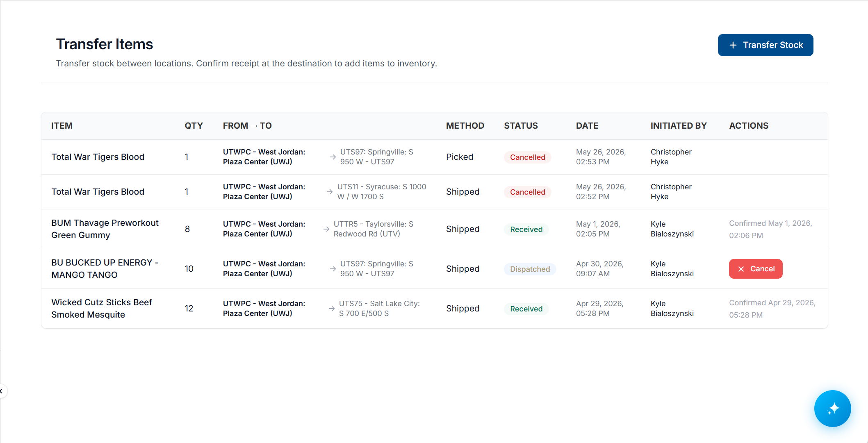The image size is (868, 443).
Task: Click the arrow icon in Salt Lake City row
Action: [x=332, y=309]
